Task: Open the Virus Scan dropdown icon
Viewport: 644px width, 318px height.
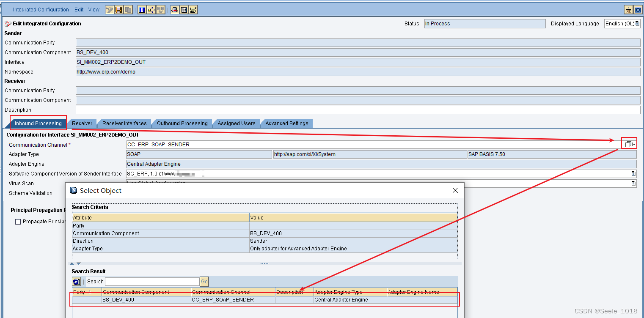Action: 633,184
